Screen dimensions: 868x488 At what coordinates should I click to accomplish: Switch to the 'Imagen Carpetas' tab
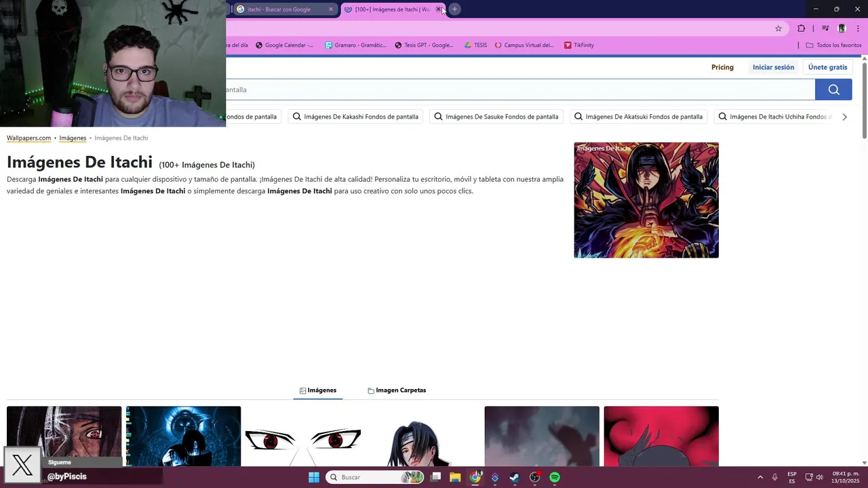tap(397, 390)
